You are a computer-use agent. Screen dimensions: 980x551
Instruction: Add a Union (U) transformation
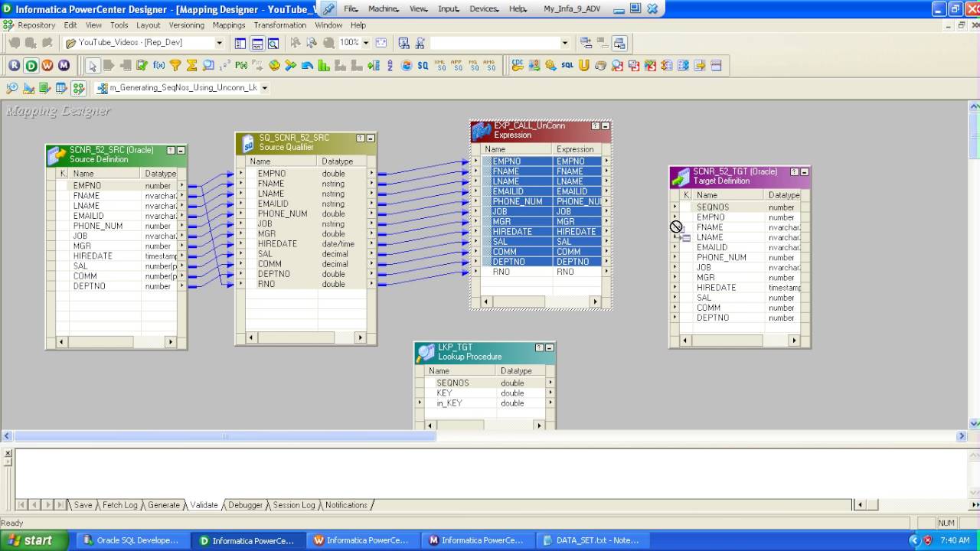[583, 66]
